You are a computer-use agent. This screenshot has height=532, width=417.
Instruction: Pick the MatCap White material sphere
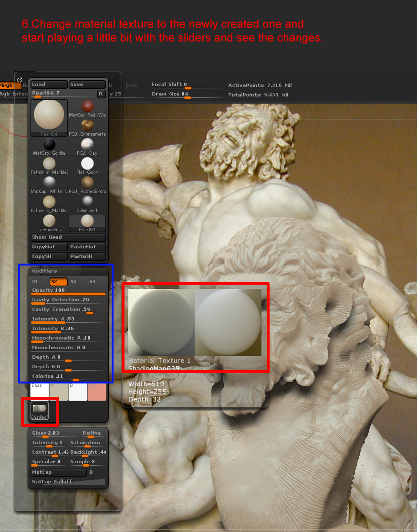49,185
